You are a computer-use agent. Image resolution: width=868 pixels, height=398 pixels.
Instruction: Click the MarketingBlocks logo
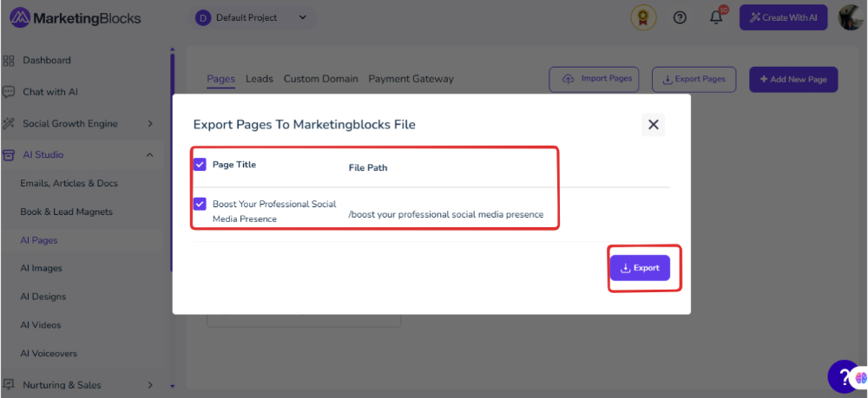[x=76, y=18]
